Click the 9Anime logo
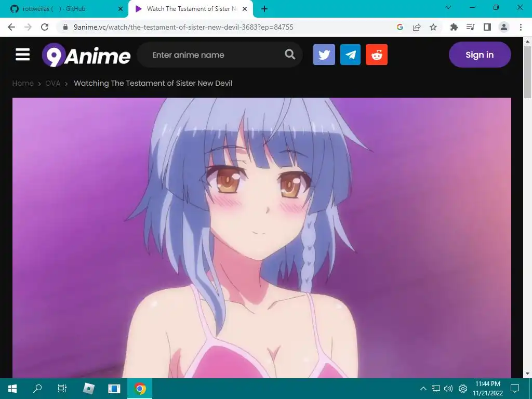Image resolution: width=532 pixels, height=399 pixels. pos(86,55)
